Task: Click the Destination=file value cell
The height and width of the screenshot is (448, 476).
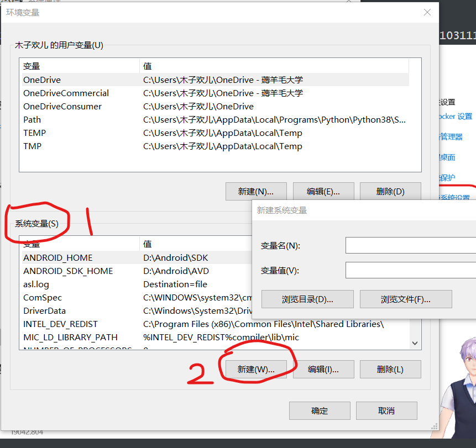Action: pyautogui.click(x=175, y=284)
